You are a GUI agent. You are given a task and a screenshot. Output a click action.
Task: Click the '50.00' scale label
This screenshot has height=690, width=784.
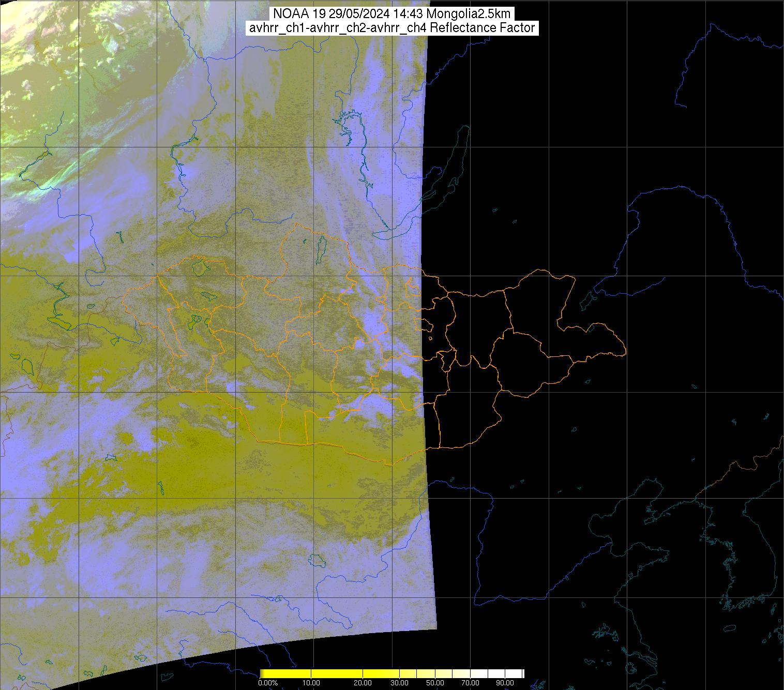tap(435, 684)
